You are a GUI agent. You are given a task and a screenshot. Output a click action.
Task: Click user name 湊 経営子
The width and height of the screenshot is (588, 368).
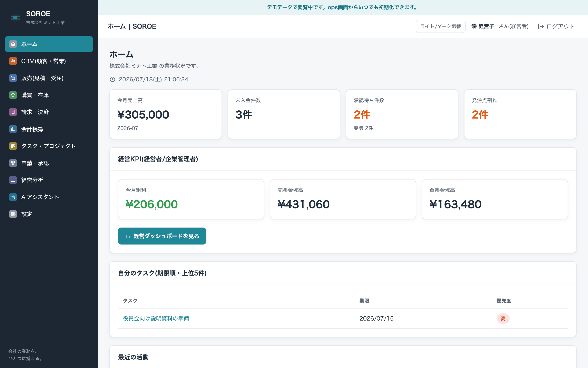483,26
